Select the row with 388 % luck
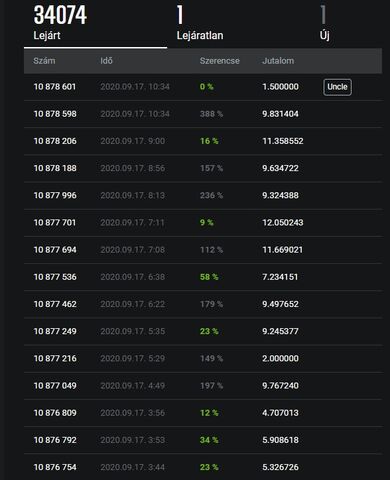Screen dimensions: 390x480 203,114
